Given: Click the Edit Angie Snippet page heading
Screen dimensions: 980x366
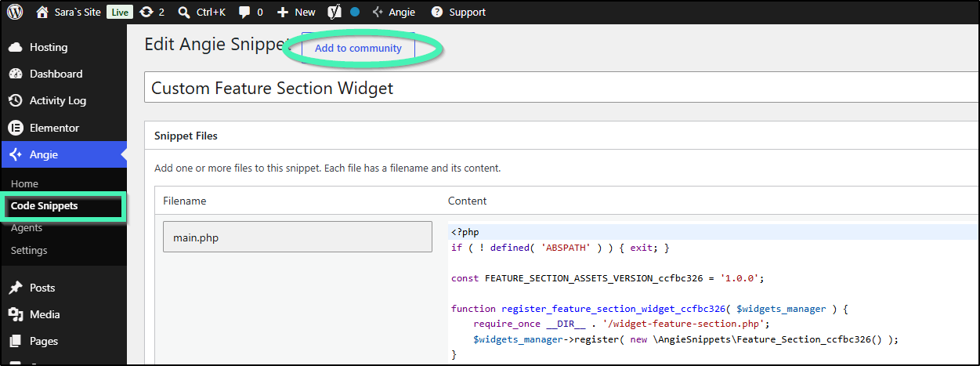Looking at the screenshot, I should pyautogui.click(x=216, y=45).
